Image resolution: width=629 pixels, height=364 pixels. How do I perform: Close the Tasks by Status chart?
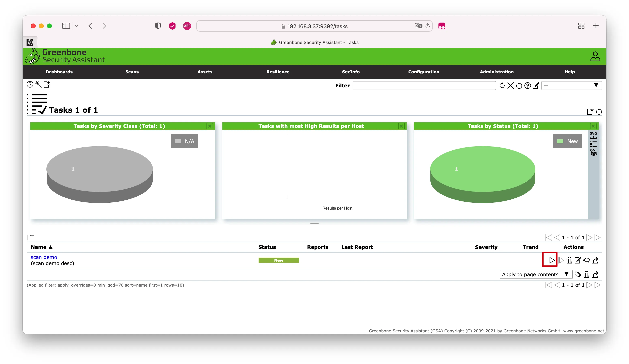click(x=593, y=126)
